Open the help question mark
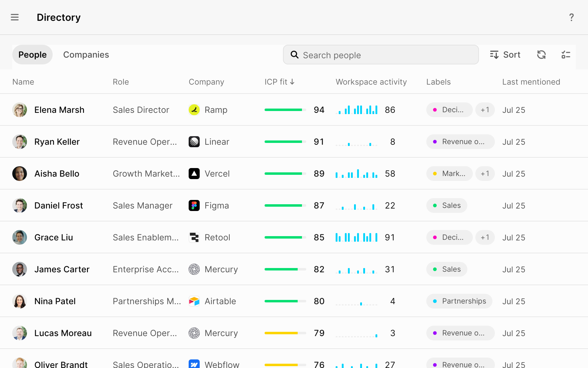The width and height of the screenshot is (588, 368). (x=571, y=17)
